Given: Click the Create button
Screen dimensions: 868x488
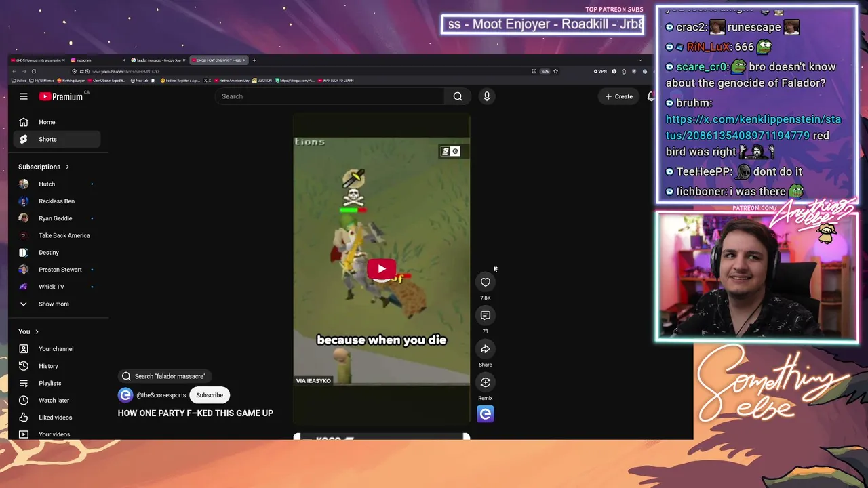Looking at the screenshot, I should (619, 96).
